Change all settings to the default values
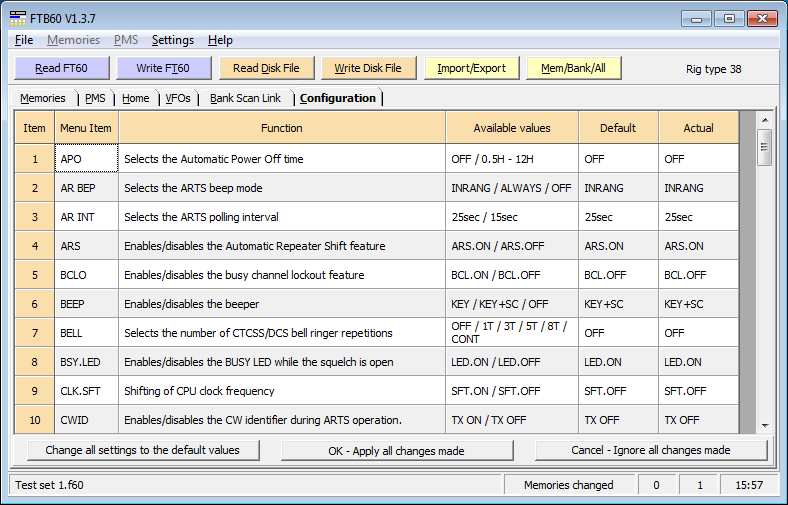788x505 pixels. click(x=142, y=450)
